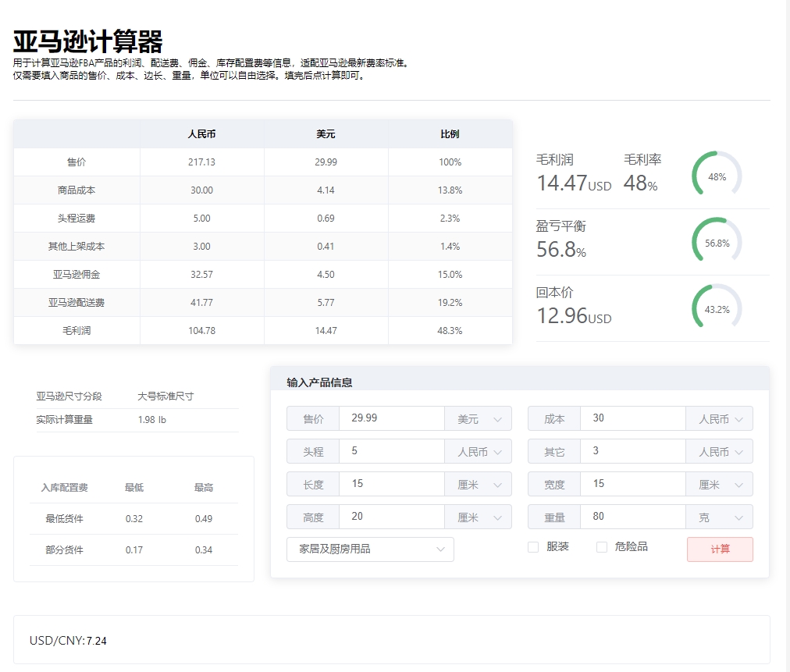Click the 15.0% ratio cell
Image resolution: width=790 pixels, height=672 pixels.
tap(450, 275)
